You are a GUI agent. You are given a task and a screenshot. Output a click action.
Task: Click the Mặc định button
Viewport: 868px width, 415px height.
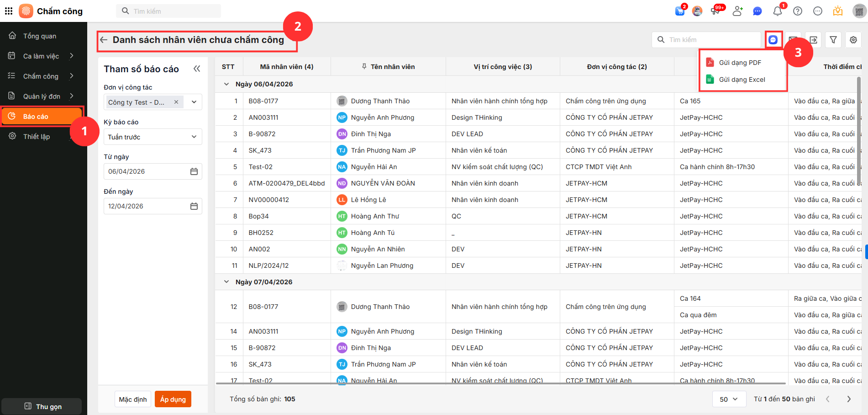click(x=133, y=399)
